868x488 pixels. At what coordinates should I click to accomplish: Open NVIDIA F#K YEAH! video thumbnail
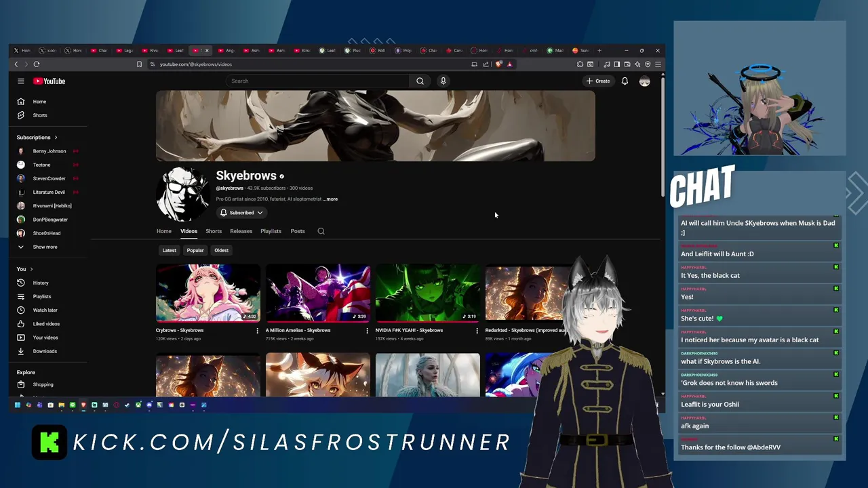(x=428, y=293)
